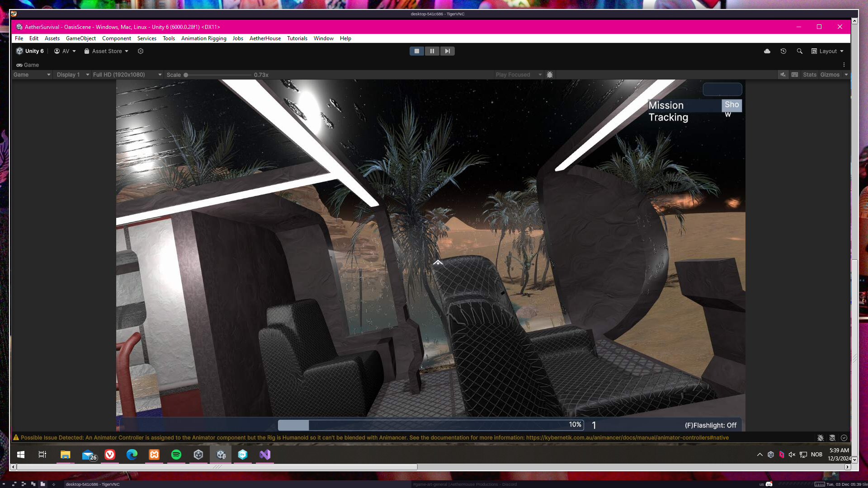
Task: Open the AetherHouse menu
Action: [x=265, y=38]
